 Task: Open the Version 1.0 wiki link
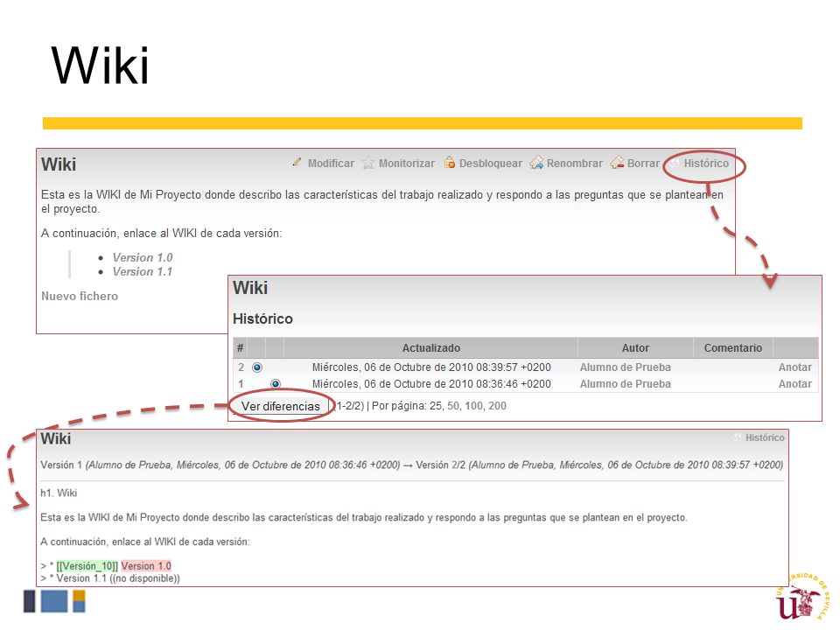[143, 257]
